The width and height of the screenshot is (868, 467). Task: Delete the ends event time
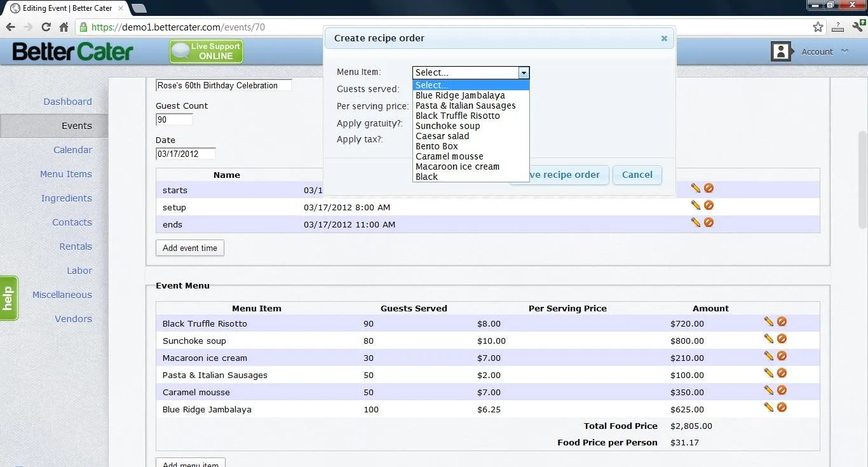(709, 222)
